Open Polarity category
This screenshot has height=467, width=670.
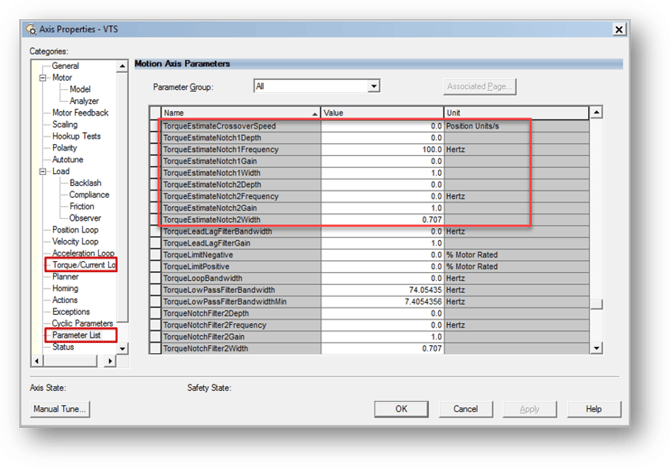(64, 148)
